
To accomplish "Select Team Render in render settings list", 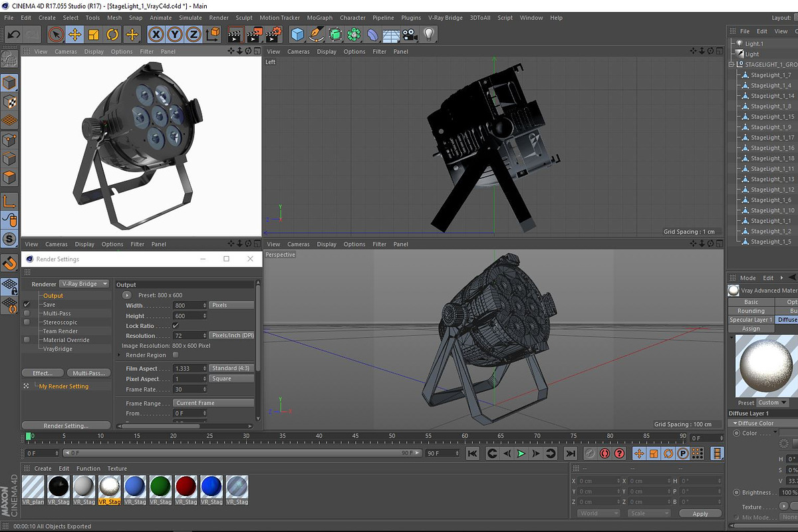I will (x=61, y=331).
